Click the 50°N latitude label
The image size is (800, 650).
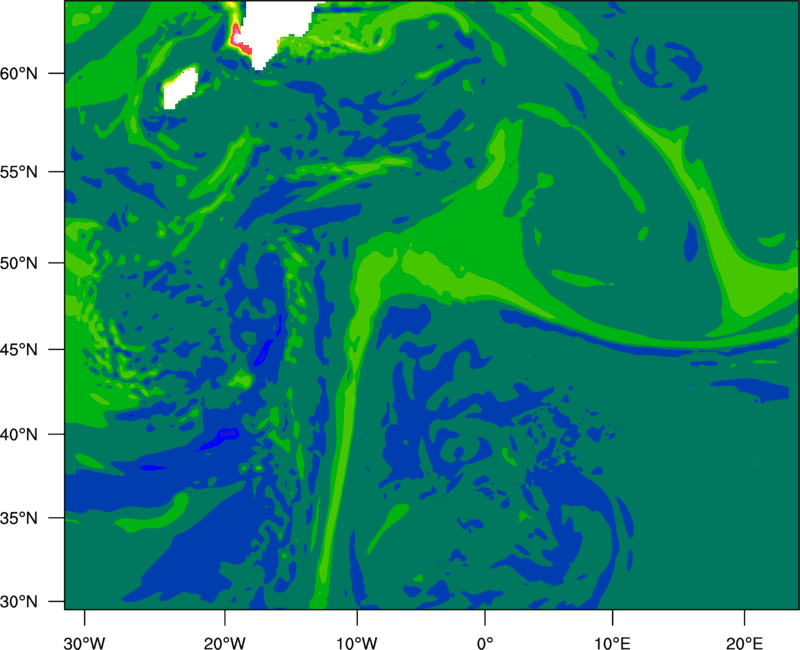pyautogui.click(x=19, y=263)
